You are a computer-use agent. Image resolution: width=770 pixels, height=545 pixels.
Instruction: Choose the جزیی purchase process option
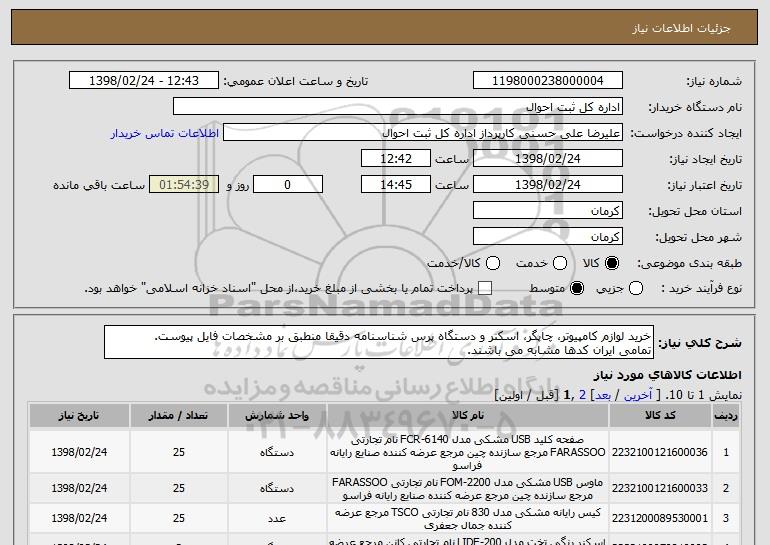pyautogui.click(x=636, y=288)
